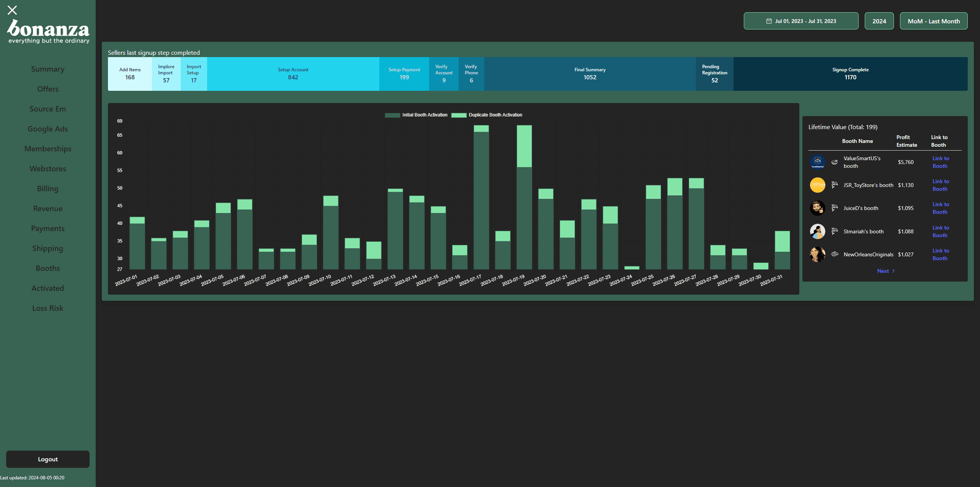The height and width of the screenshot is (487, 980).
Task: Select Revenue from the sidebar
Action: point(47,208)
